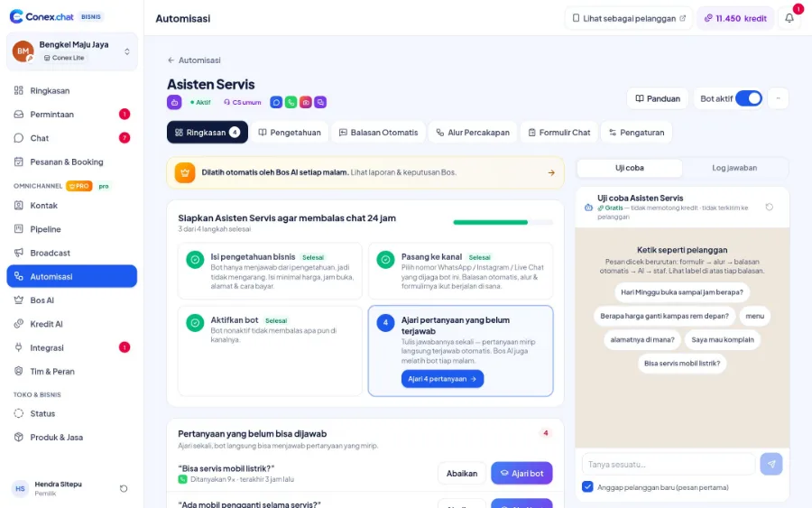The width and height of the screenshot is (812, 508).
Task: Open Kredit AI in the sidebar
Action: 71,324
